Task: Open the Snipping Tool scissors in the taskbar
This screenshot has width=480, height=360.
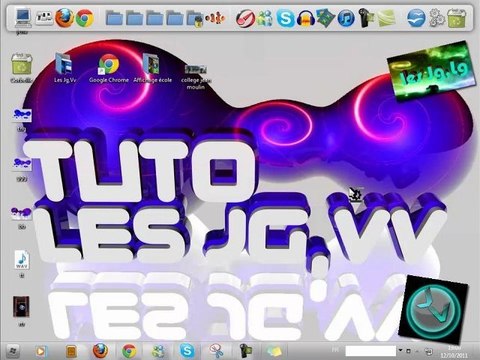Action: pyautogui.click(x=216, y=351)
